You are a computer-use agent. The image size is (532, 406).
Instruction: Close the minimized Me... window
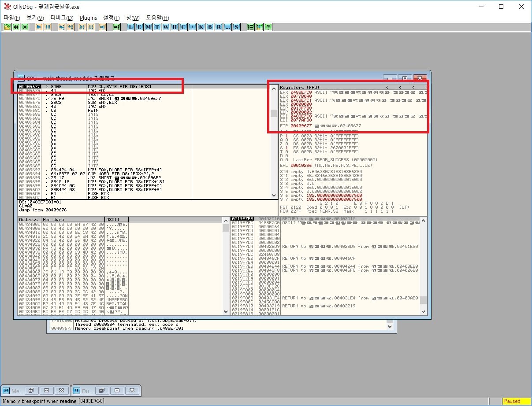coord(62,390)
